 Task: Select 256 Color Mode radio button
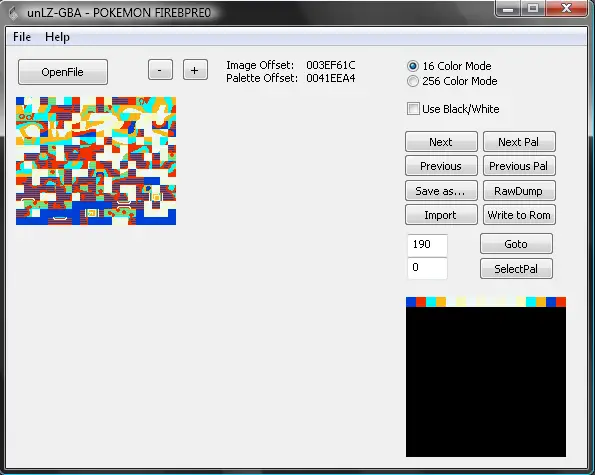point(413,81)
